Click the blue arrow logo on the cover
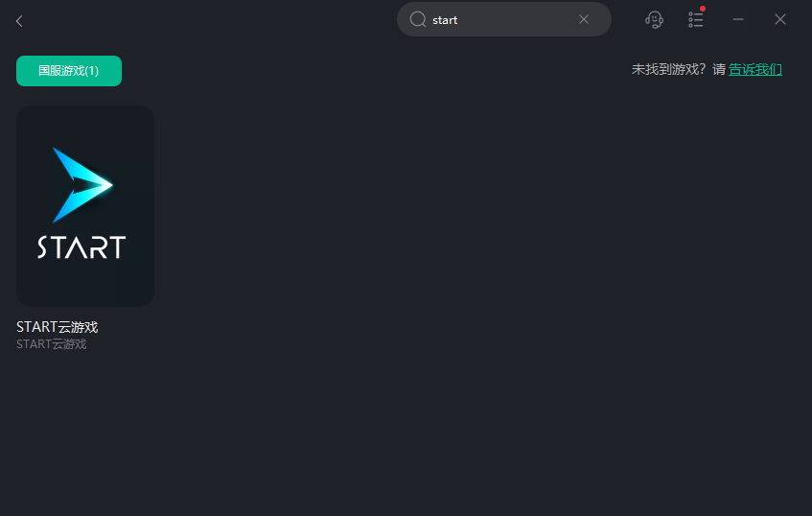Image resolution: width=812 pixels, height=516 pixels. pyautogui.click(x=82, y=184)
